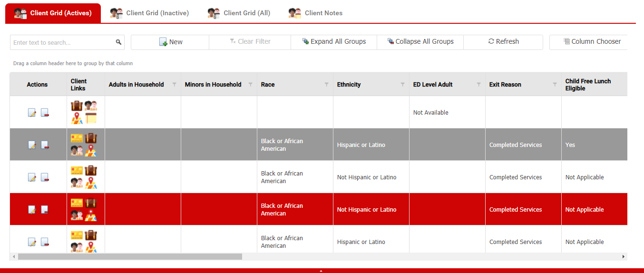The height and width of the screenshot is (273, 644).
Task: Edit the white Not Hispanic or Latino row
Action: click(32, 177)
